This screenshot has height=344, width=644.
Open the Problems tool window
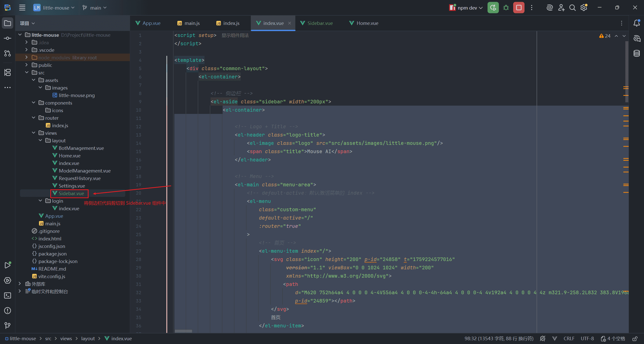(8, 310)
